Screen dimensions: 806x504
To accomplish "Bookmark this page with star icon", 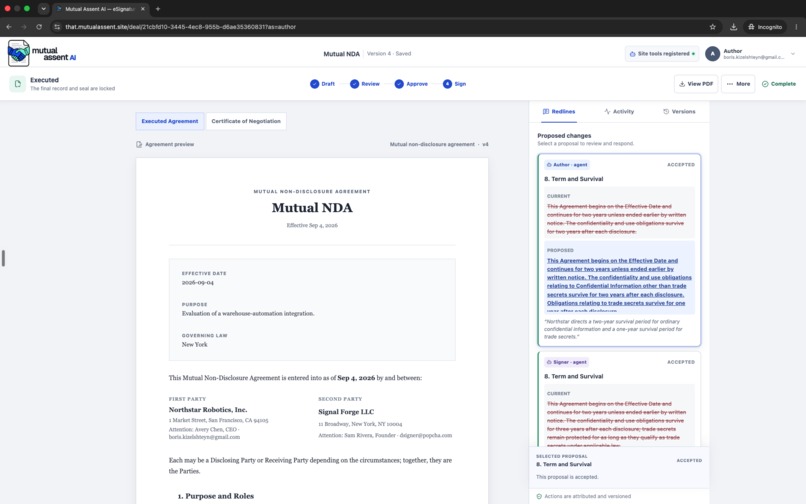I will pos(712,27).
